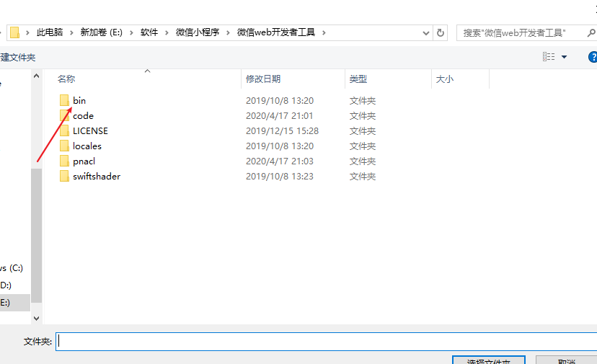Open the help icon
Image resolution: width=597 pixels, height=364 pixels.
click(593, 57)
